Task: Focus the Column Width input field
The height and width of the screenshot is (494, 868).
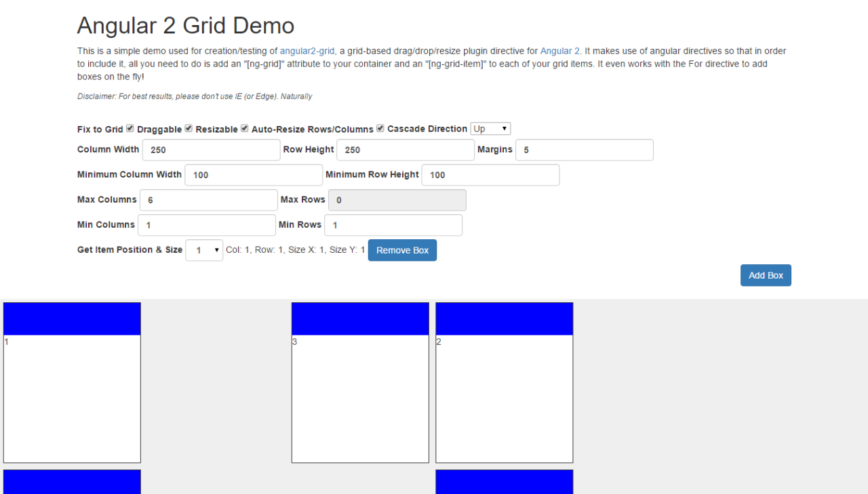Action: click(211, 150)
